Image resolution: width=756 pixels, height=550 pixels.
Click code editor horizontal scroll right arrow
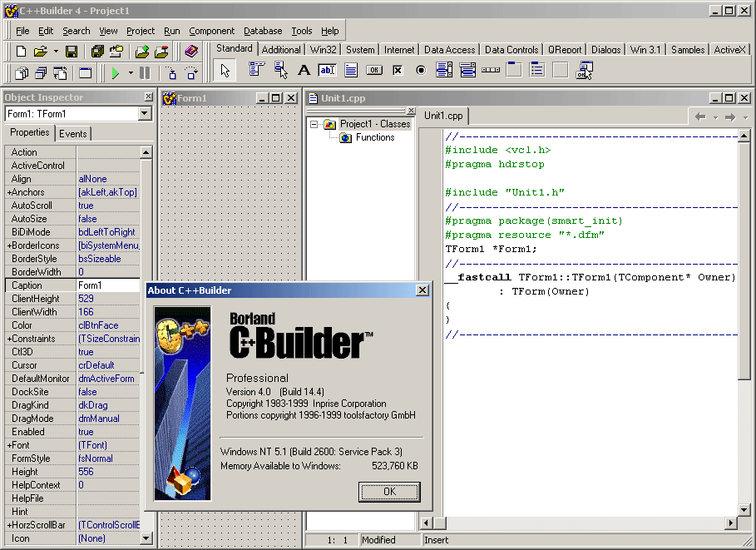pos(731,523)
